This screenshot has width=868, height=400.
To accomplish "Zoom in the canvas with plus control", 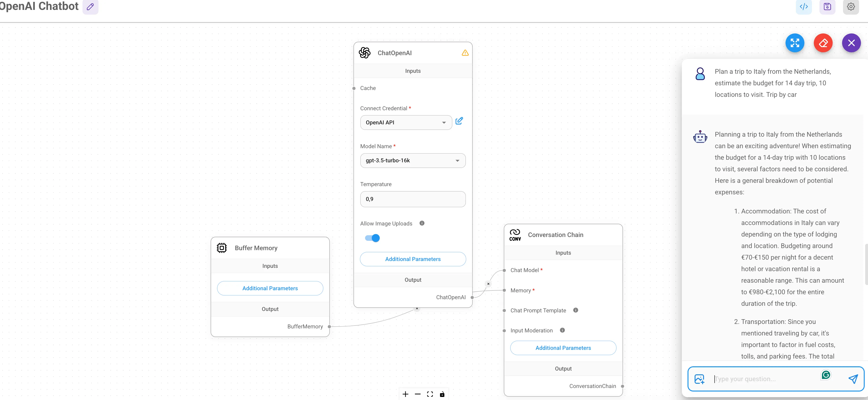I will click(x=405, y=394).
